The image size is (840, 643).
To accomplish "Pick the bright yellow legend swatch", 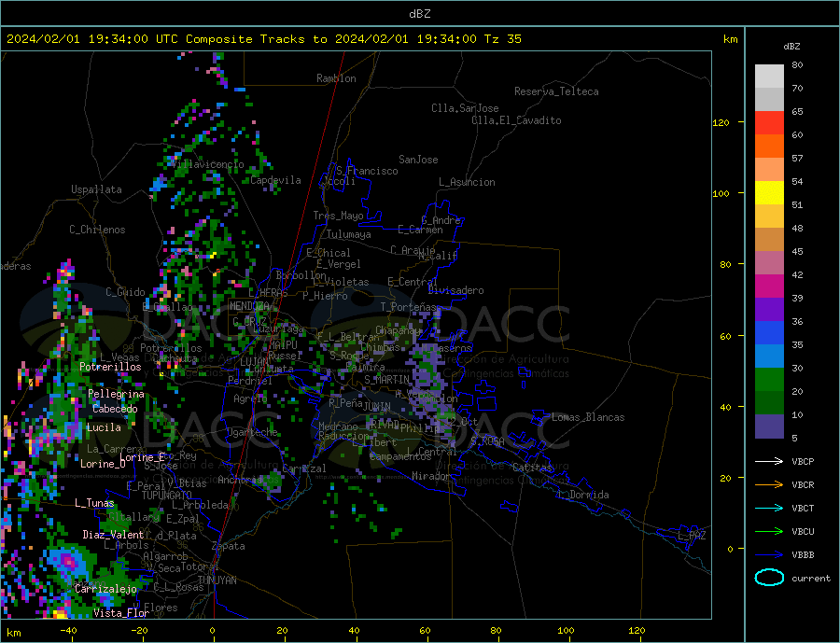I will point(769,193).
